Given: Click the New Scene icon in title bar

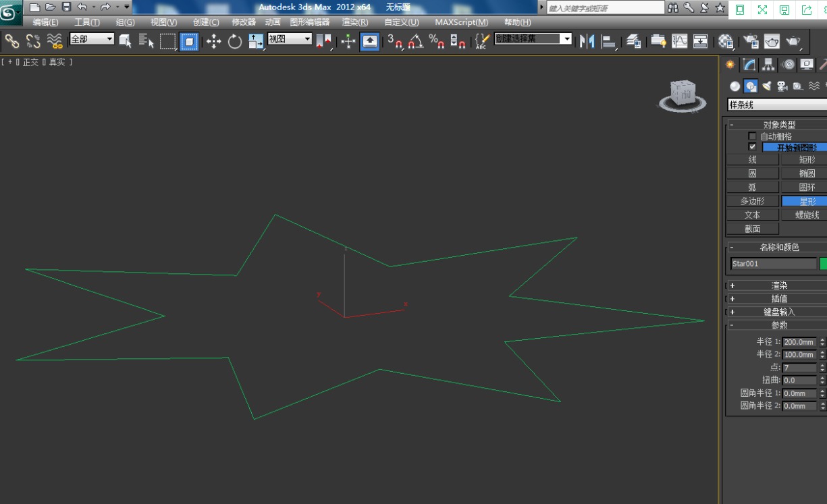Looking at the screenshot, I should point(34,7).
